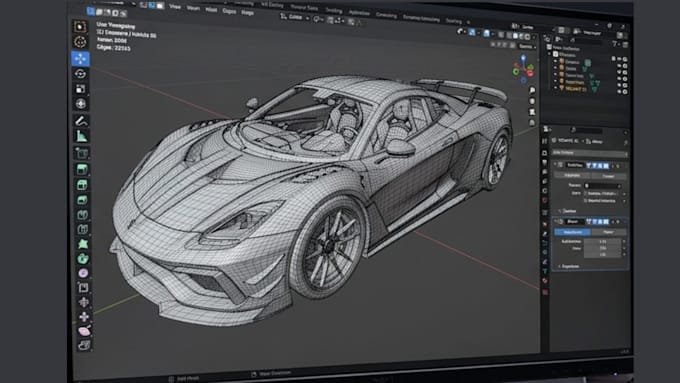Collapse the second highlighted modifier panel arrow
The image size is (680, 383).
pyautogui.click(x=556, y=221)
